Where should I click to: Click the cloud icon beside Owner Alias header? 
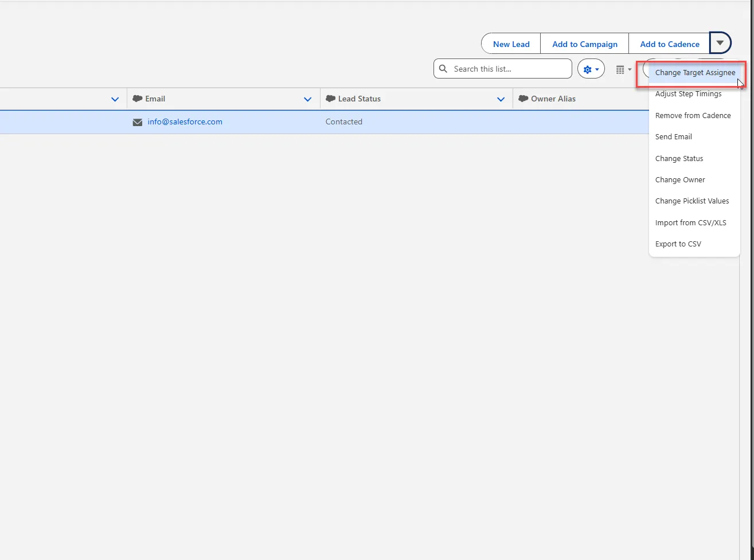523,99
